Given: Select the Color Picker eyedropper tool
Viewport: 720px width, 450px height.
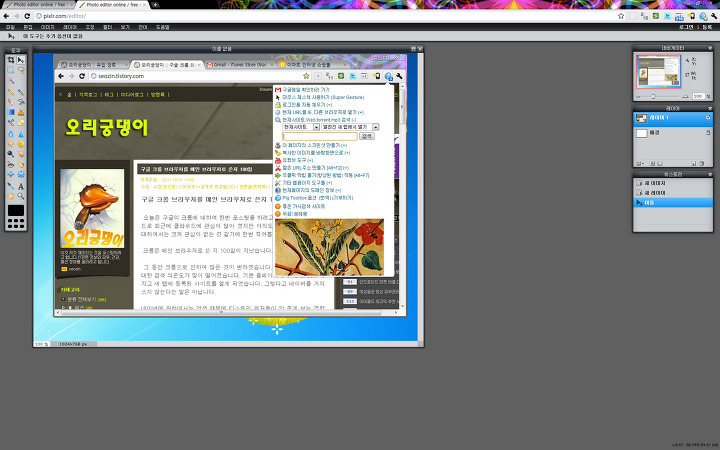Looking at the screenshot, I should [x=11, y=186].
